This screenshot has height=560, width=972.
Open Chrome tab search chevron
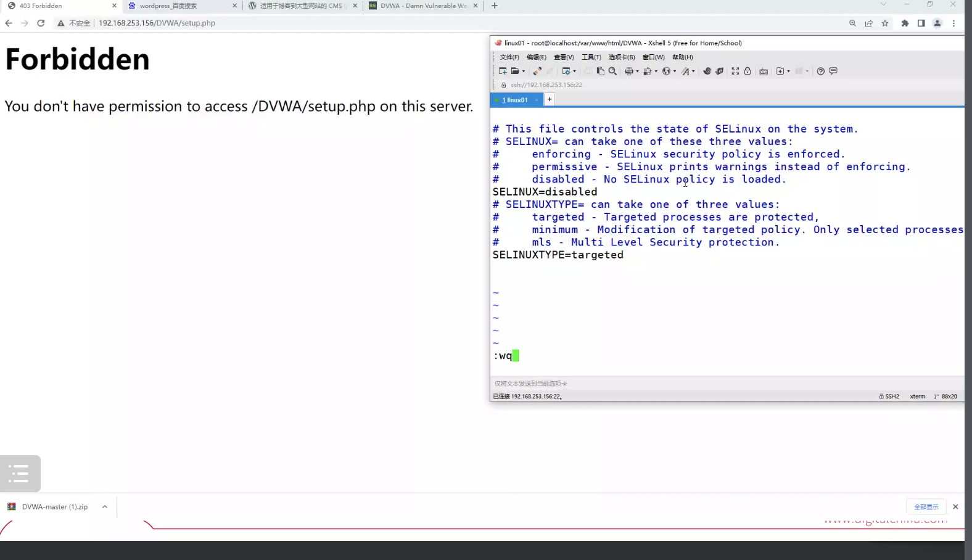pyautogui.click(x=883, y=4)
